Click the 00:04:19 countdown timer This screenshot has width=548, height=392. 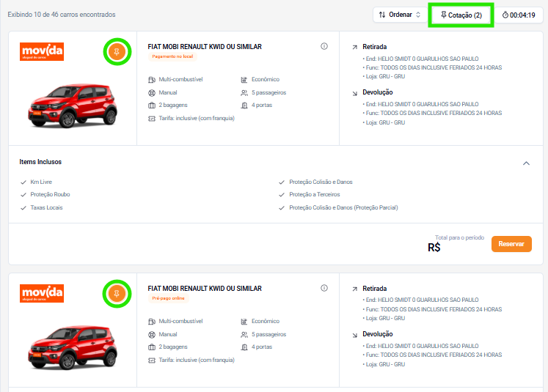tap(519, 15)
